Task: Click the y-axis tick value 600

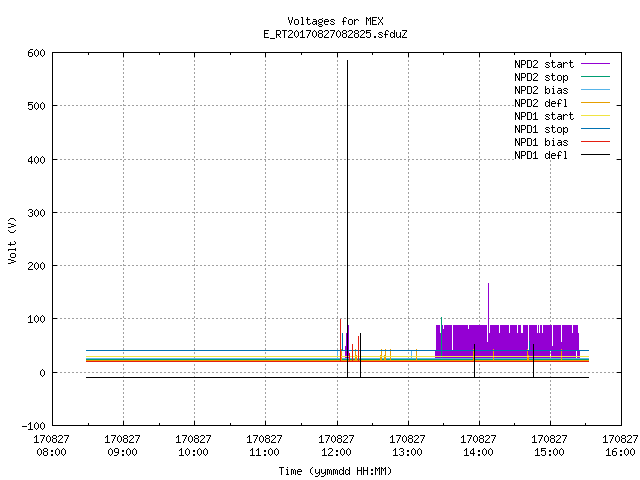Action: (36, 53)
